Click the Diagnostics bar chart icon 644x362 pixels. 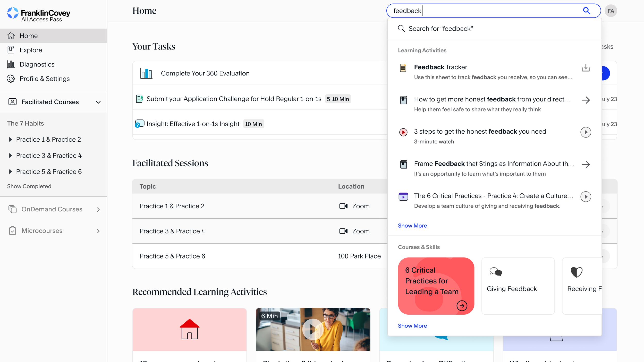coord(11,64)
